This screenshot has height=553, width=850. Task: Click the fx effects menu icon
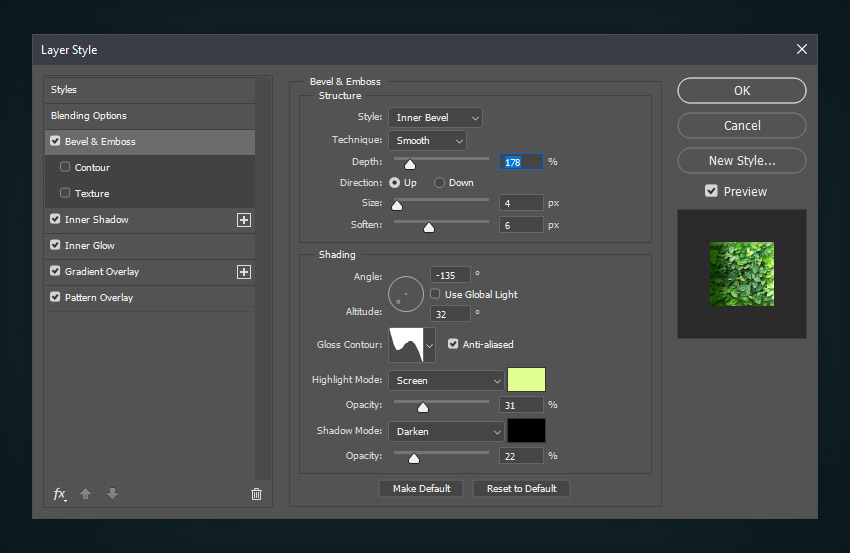click(60, 494)
